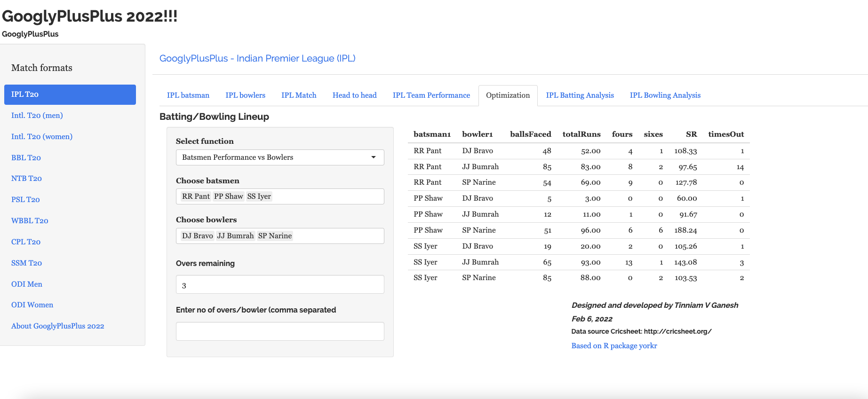Open the IPL Bowling Analysis tab
This screenshot has height=399, width=868.
point(665,95)
